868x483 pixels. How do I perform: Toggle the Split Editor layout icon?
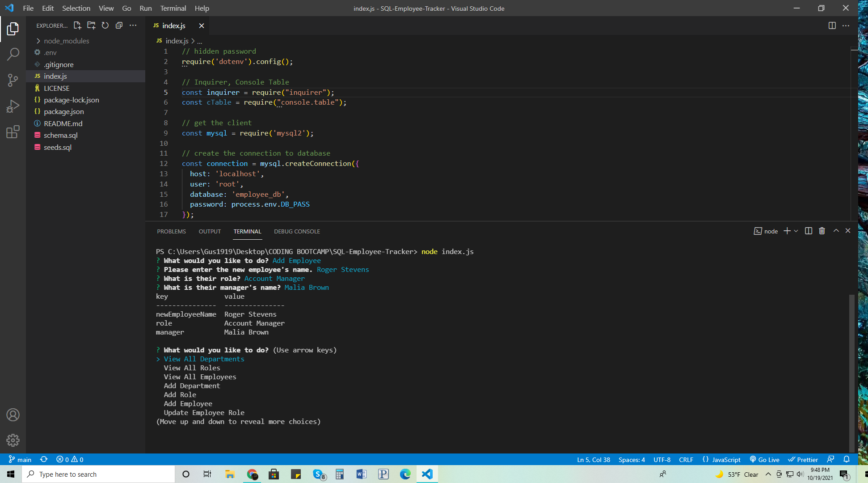pos(832,25)
